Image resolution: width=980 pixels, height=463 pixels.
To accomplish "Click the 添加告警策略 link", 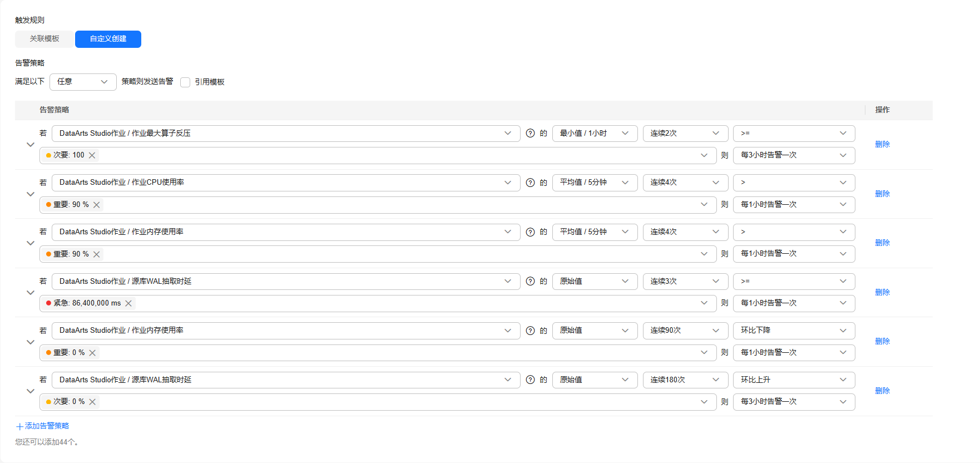I will pos(47,426).
